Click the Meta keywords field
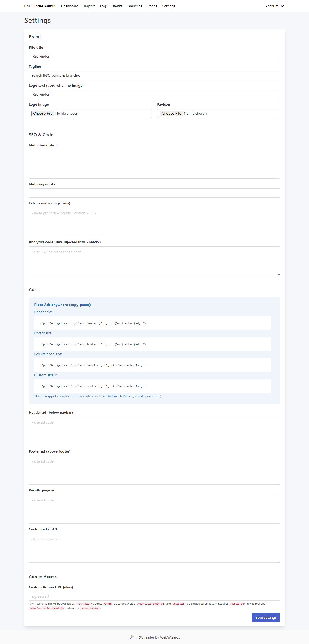 [x=154, y=193]
